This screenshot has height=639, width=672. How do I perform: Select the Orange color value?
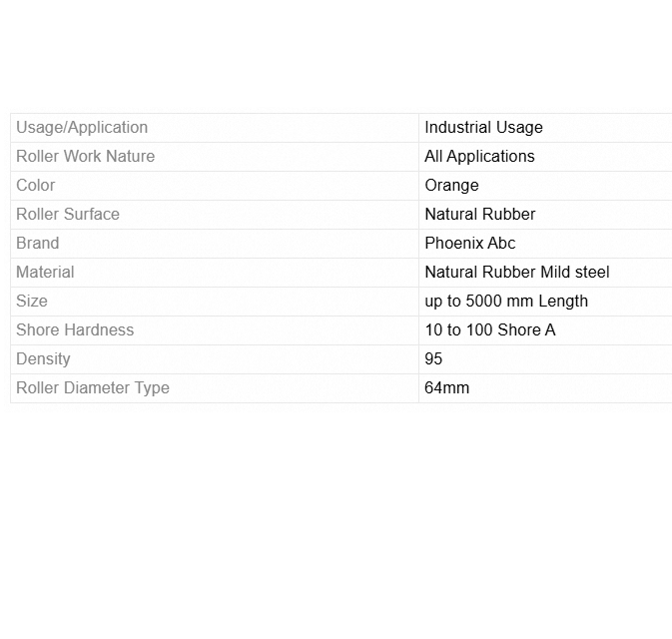(x=451, y=186)
